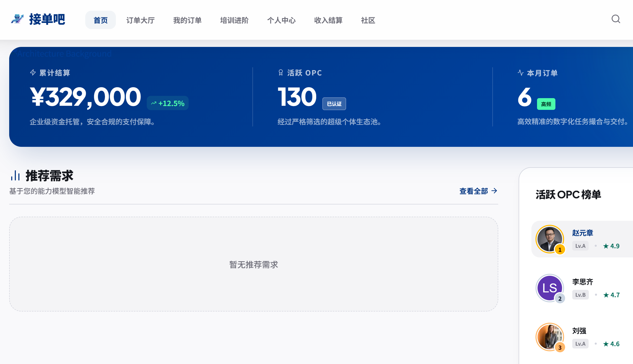This screenshot has height=364, width=633.
Task: Click the badge icon beside 活跃 OPC
Action: click(x=281, y=73)
